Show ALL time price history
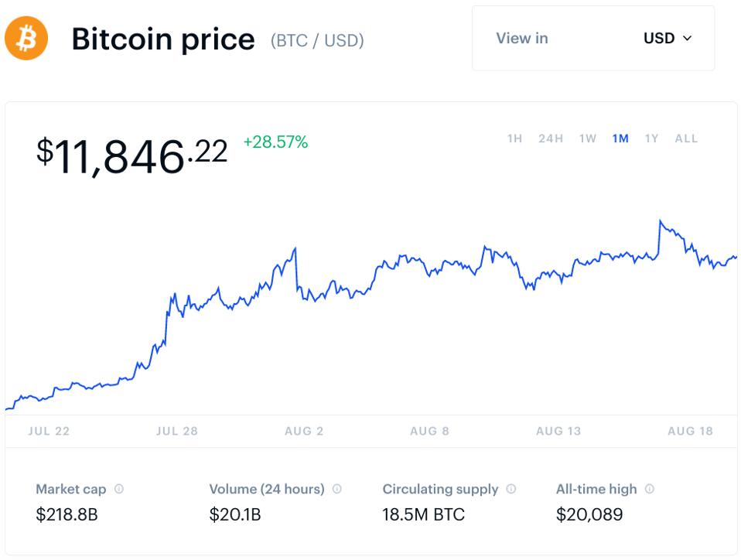 (x=686, y=138)
